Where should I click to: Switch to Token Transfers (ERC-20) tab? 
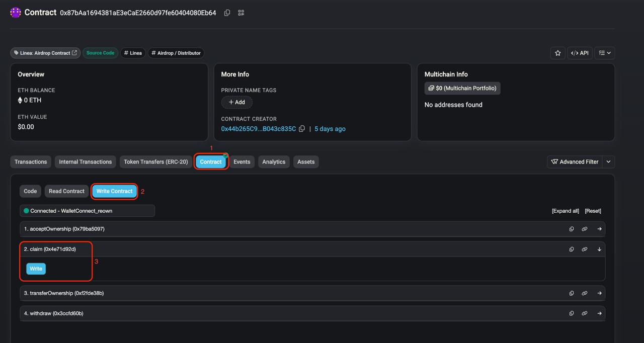coord(156,162)
